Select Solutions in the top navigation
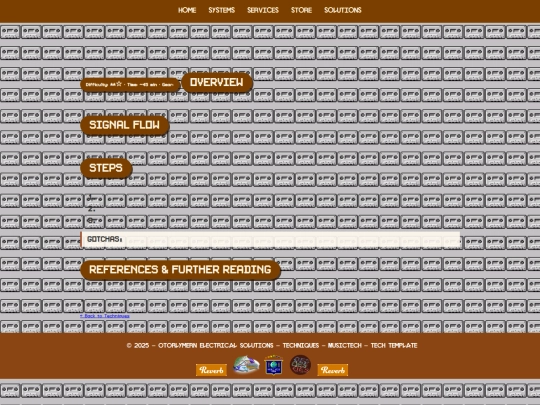 click(343, 10)
